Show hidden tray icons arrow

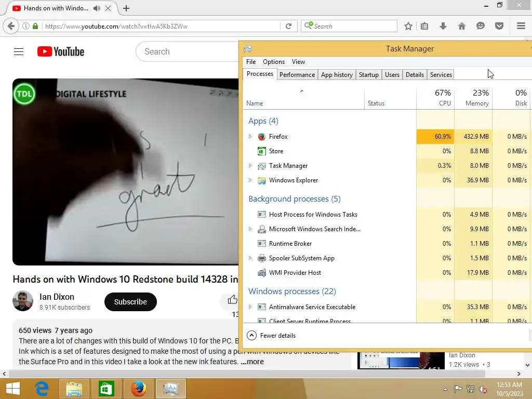pos(445,389)
